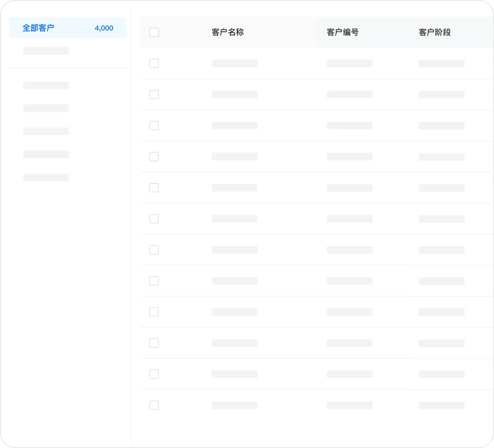Tick the select-all checkbox in table header
The image size is (494, 448).
click(x=154, y=32)
